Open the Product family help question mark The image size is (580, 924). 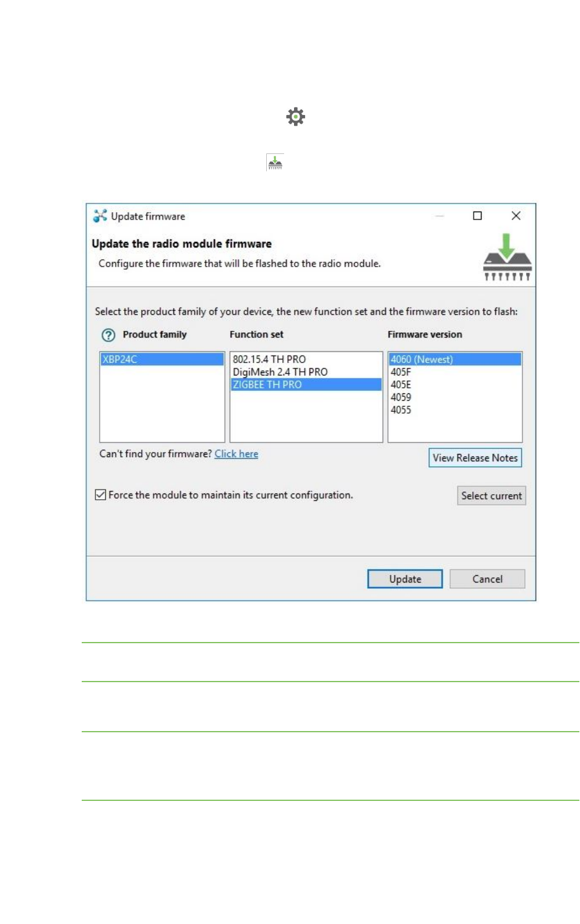click(x=108, y=335)
